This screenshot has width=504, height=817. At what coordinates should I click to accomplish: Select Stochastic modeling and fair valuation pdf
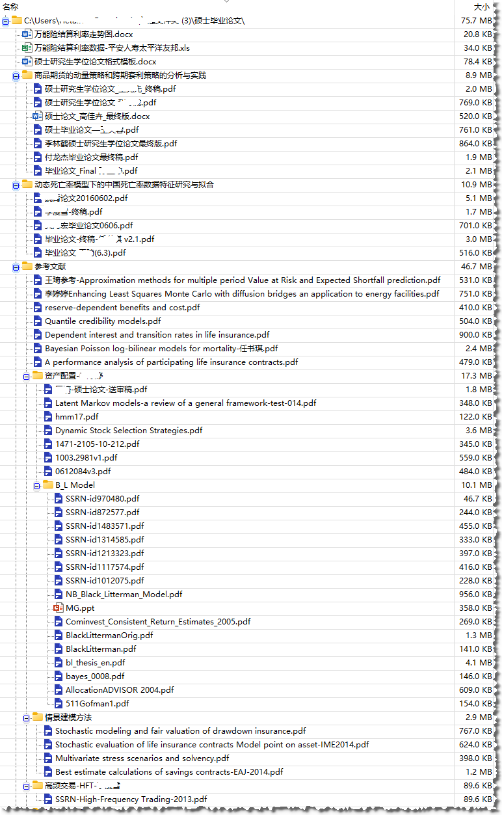(180, 730)
